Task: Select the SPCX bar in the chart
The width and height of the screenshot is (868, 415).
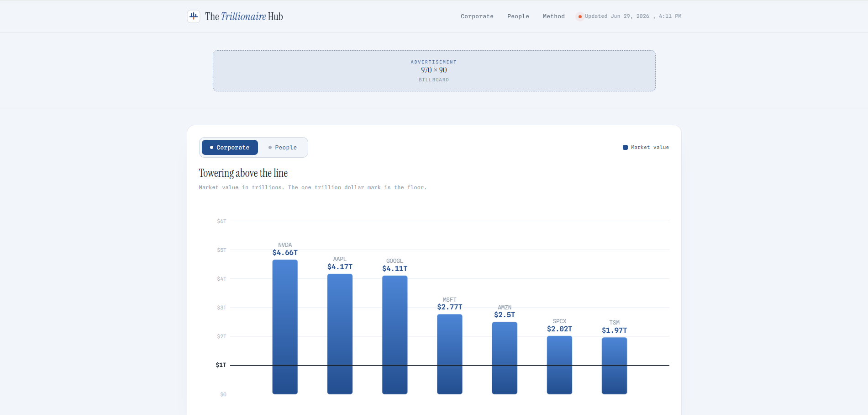Action: 559,365
